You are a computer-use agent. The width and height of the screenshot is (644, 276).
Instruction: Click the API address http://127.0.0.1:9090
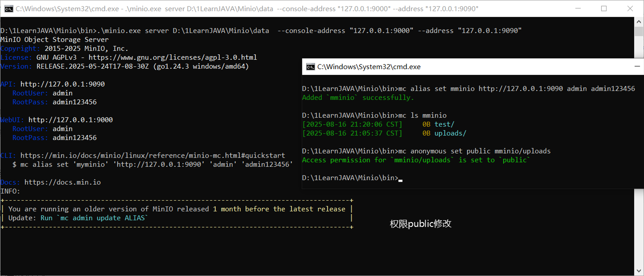[63, 84]
